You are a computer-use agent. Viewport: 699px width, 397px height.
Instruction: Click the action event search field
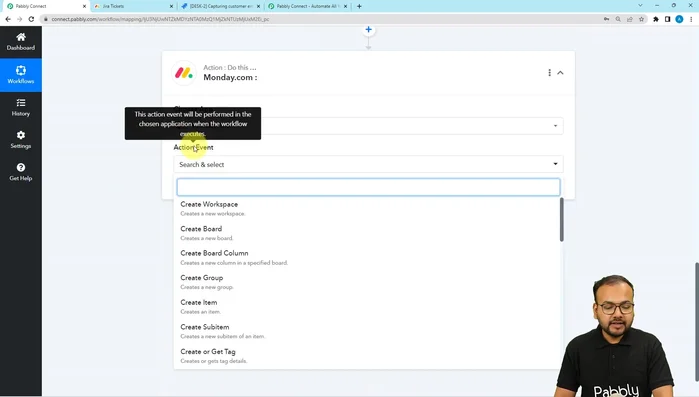tap(368, 187)
